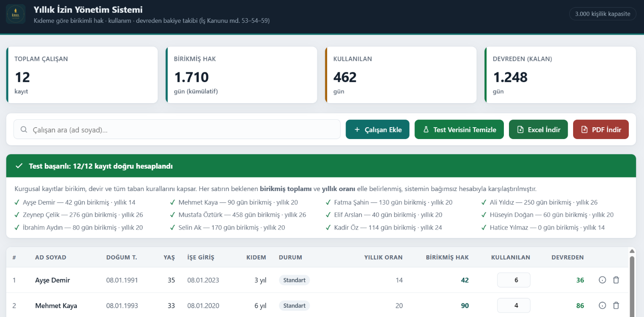Screen dimensions: 644x317
Task: Click the Birikmiş Hak column header
Action: [447, 257]
